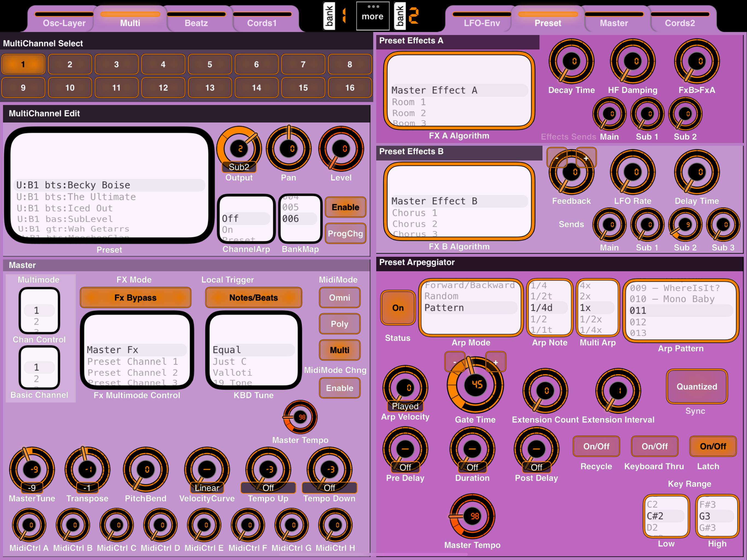Image resolution: width=747 pixels, height=560 pixels.
Task: Click the Pan knob in MultiChannel Edit
Action: (289, 148)
